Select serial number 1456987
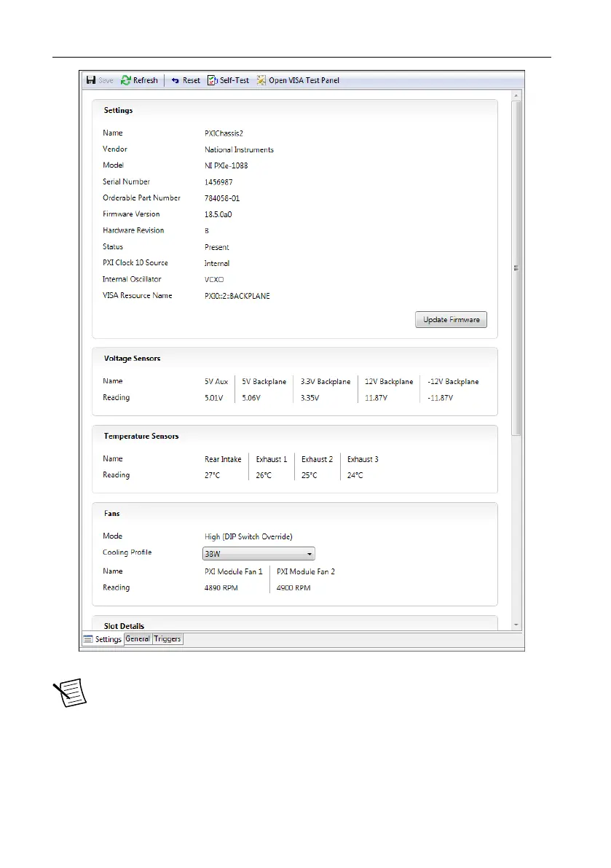The height and width of the screenshot is (868, 611). tap(218, 182)
